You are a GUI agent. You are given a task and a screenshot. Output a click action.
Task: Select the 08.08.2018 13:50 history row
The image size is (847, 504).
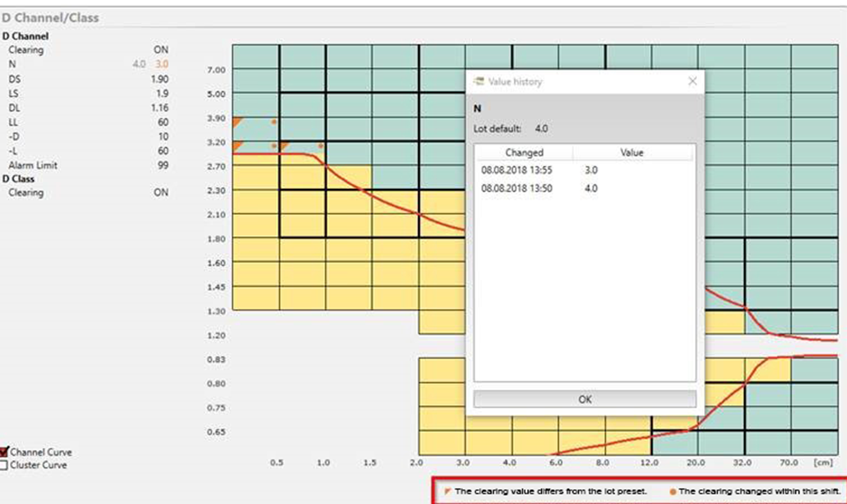[x=517, y=188]
